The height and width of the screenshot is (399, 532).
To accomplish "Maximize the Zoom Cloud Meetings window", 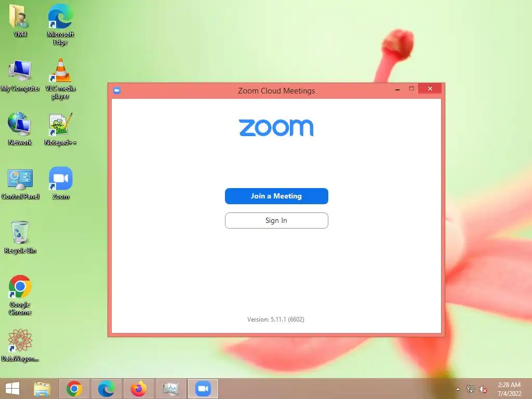I will 411,88.
